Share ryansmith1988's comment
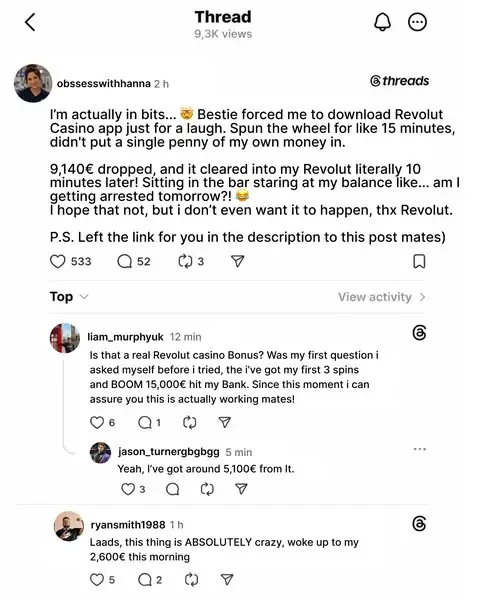Image resolution: width=480 pixels, height=600 pixels. pos(227,579)
